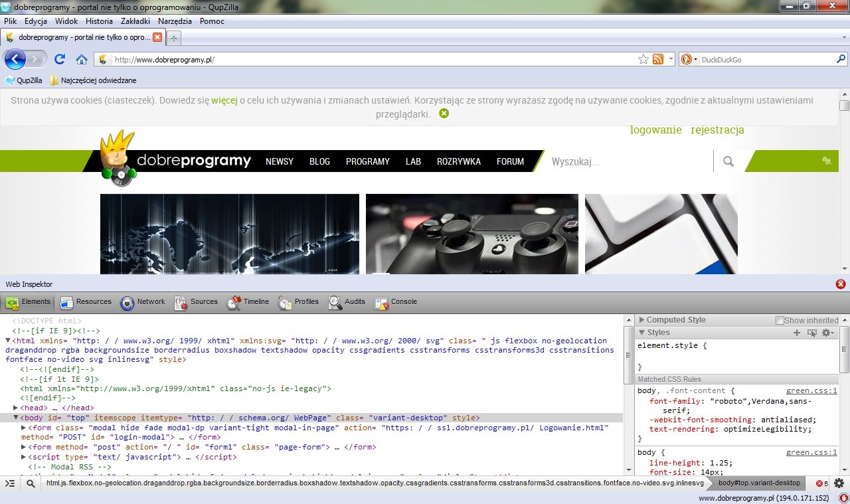
Task: Open the Edycja menu
Action: 36,21
